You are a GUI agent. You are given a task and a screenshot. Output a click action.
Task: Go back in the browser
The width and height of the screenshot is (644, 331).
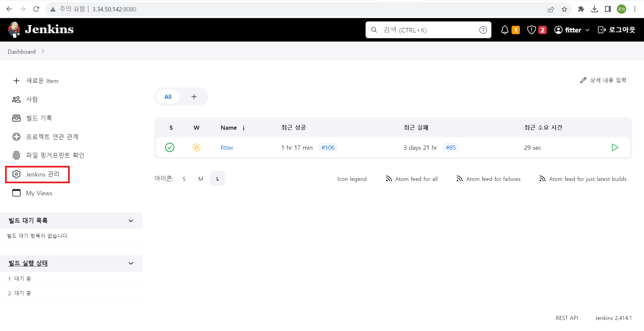point(9,9)
